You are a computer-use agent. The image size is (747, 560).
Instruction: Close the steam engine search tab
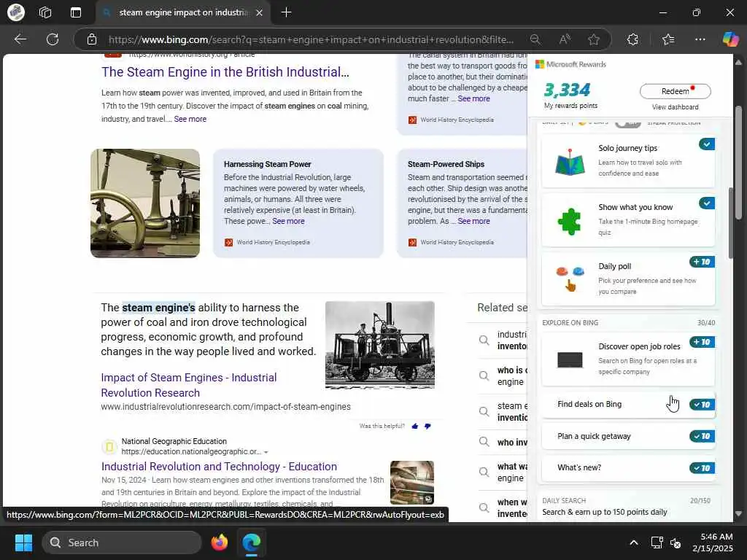(x=259, y=13)
